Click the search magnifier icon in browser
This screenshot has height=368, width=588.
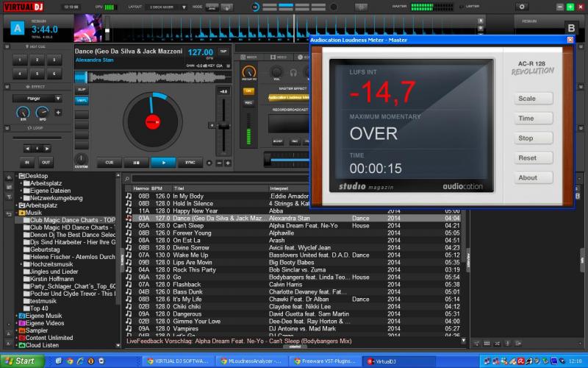(128, 179)
